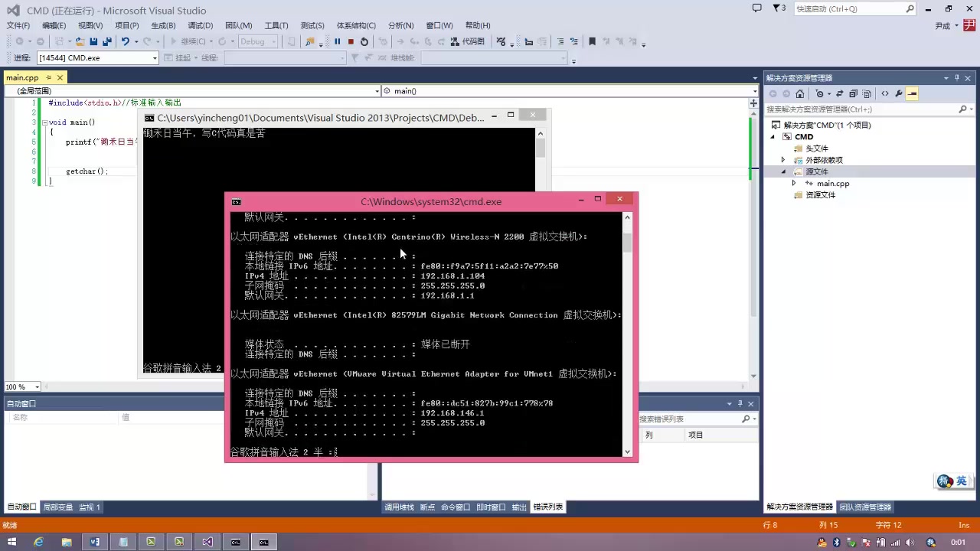
Task: Click File Explorer icon on taskbar
Action: click(x=67, y=542)
